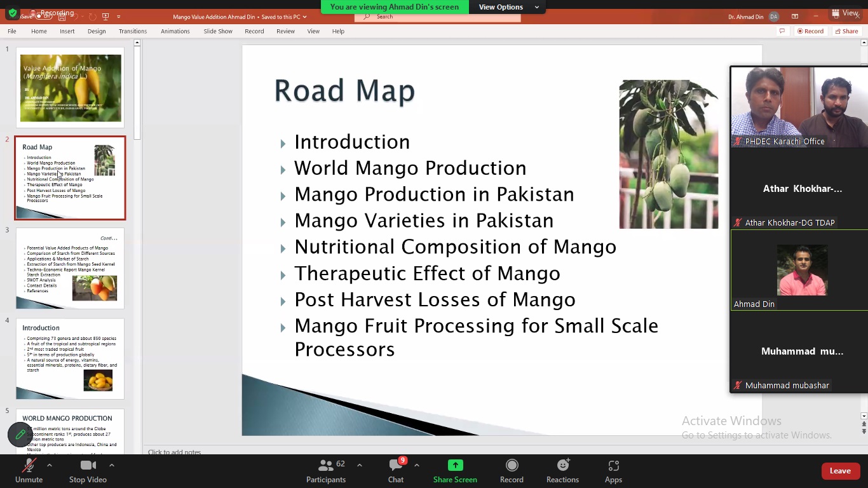Viewport: 868px width, 488px height.
Task: Expand audio options arrow next to Unmute
Action: pyautogui.click(x=50, y=465)
